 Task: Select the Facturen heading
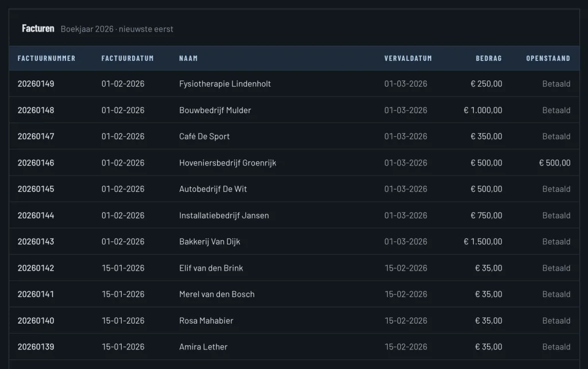(x=38, y=29)
